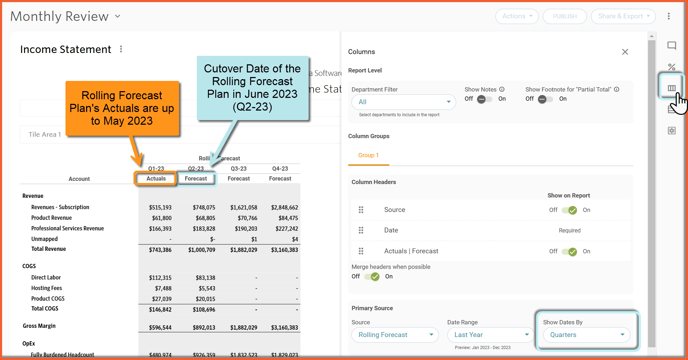Screen dimensions: 688x360
Task: Open the Columns panel icon in sidebar
Action: (671, 88)
